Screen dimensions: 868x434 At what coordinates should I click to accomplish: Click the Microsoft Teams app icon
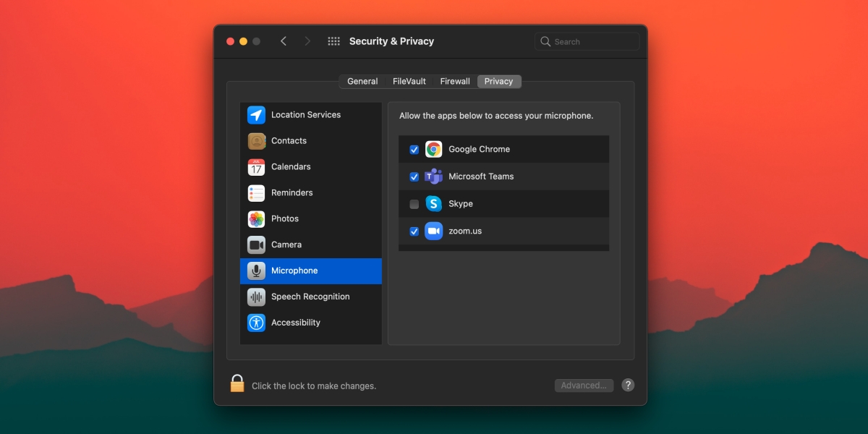tap(433, 176)
